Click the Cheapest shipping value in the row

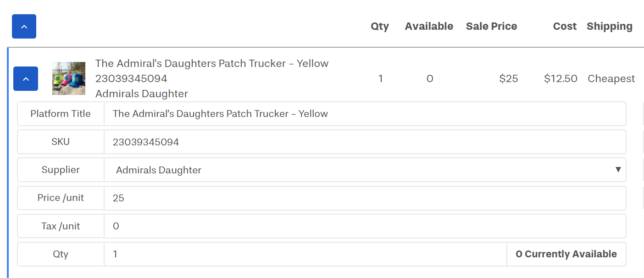(x=611, y=79)
